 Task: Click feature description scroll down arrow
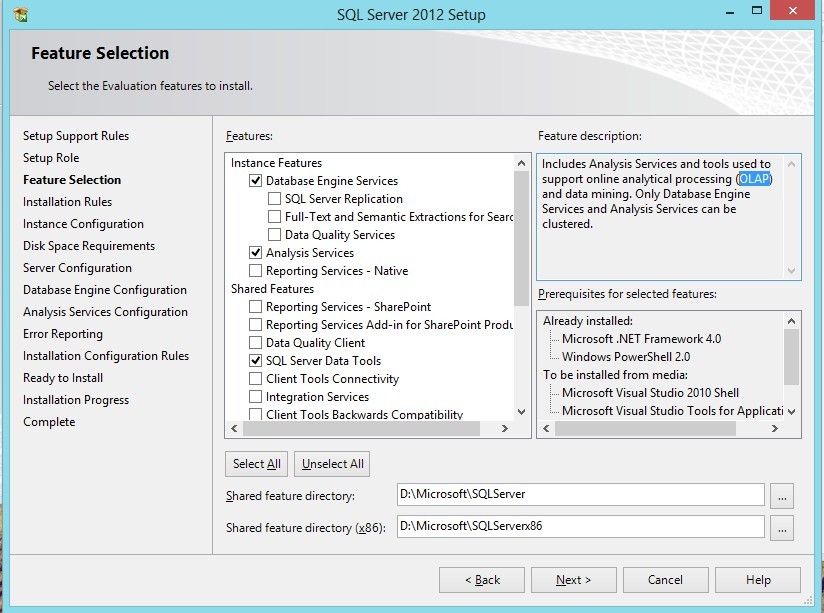[x=791, y=271]
